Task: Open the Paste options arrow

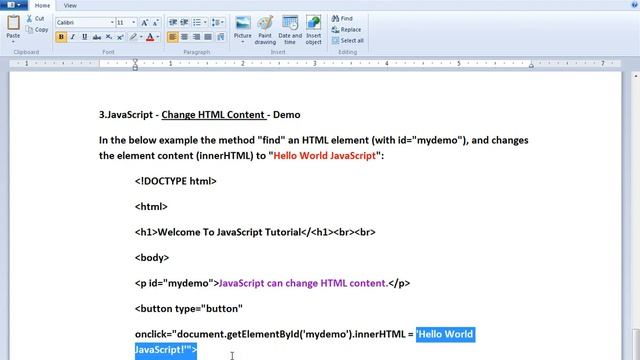Action: click(13, 42)
